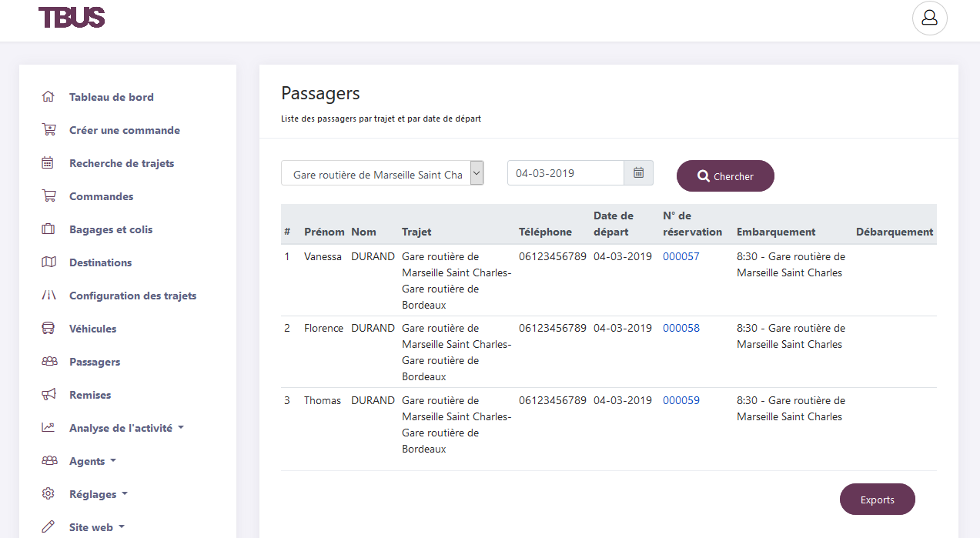The width and height of the screenshot is (980, 538).
Task: Click the megaphone icon for Remises
Action: pyautogui.click(x=48, y=395)
